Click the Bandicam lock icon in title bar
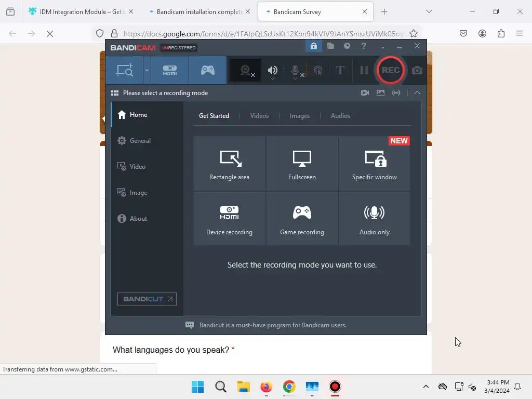 tap(313, 46)
